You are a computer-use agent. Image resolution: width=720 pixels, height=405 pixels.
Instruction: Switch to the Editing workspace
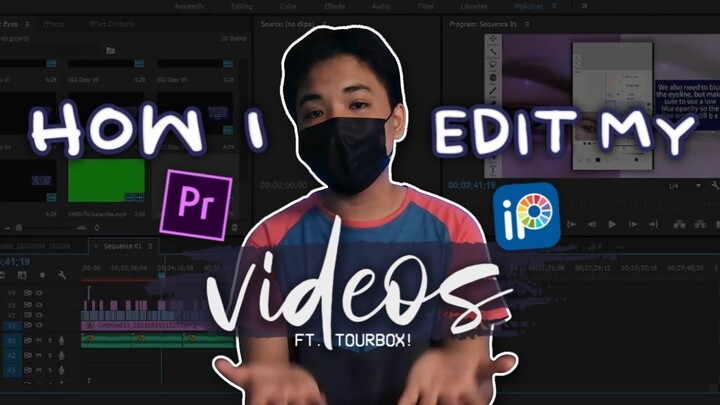[242, 6]
